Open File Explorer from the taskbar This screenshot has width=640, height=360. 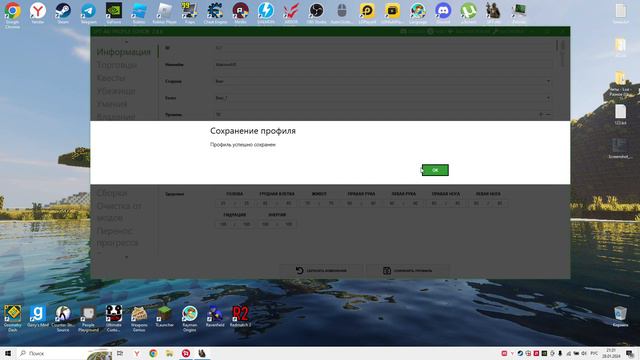click(169, 353)
